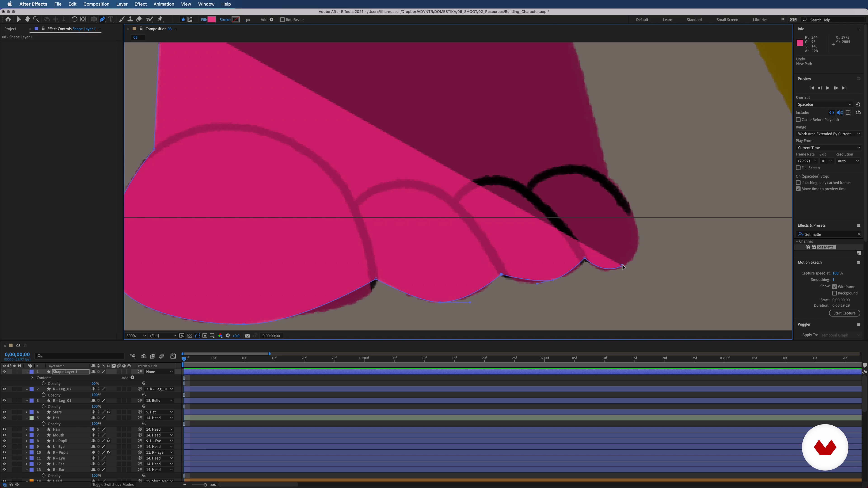Open the pink Fill color swatch

212,19
